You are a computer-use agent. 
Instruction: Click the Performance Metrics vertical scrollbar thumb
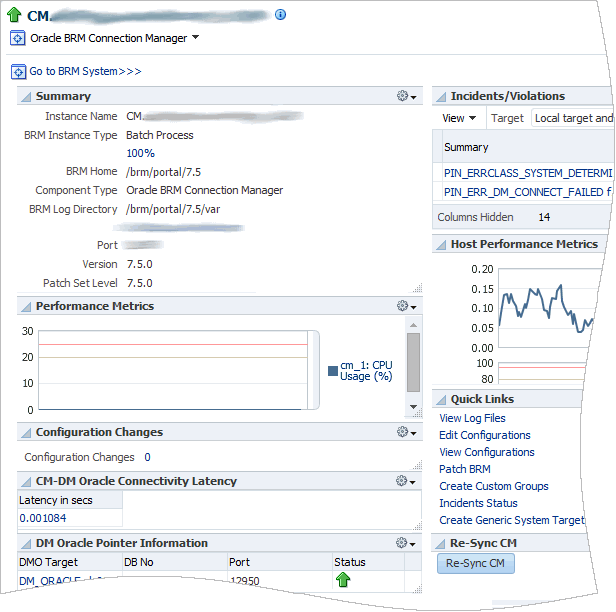(413, 363)
